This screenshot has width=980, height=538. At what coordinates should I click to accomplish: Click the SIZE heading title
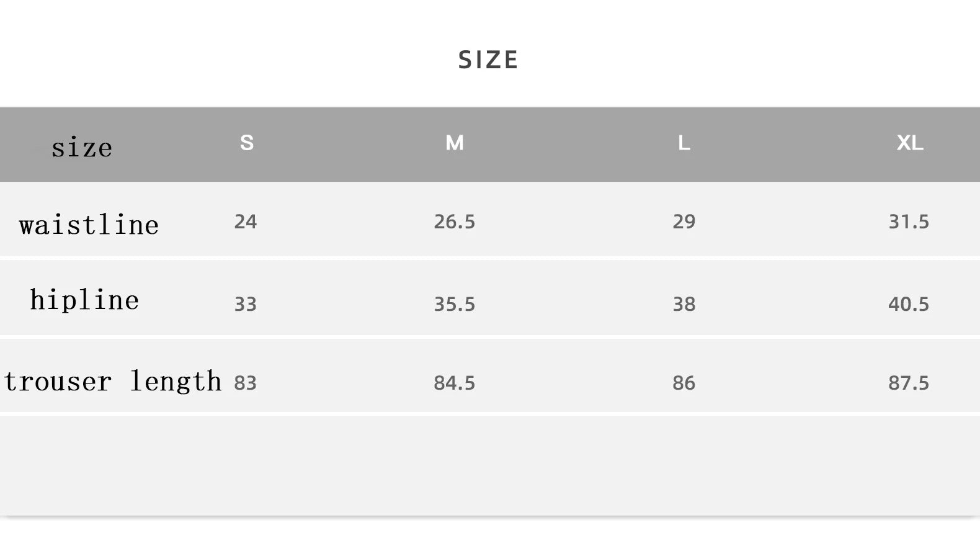[x=488, y=60]
